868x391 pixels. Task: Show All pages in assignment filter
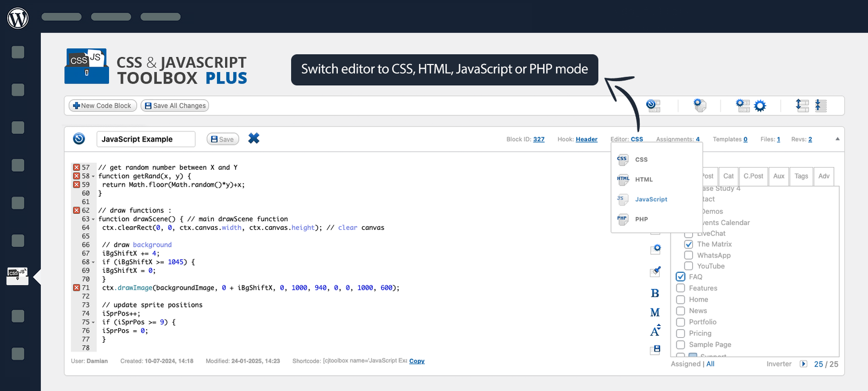point(710,364)
